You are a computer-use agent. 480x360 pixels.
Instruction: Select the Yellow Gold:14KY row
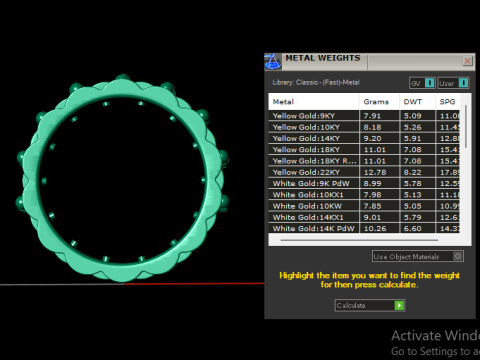(x=364, y=138)
